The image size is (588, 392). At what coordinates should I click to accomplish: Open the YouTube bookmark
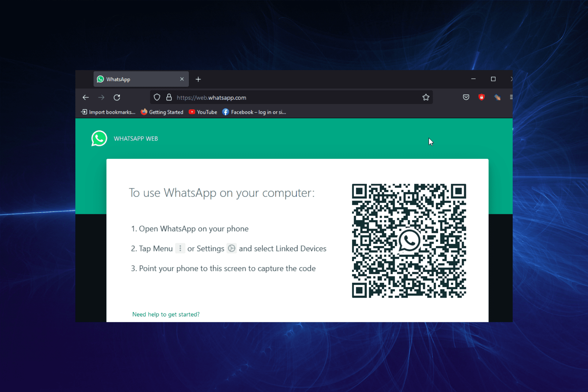click(203, 112)
